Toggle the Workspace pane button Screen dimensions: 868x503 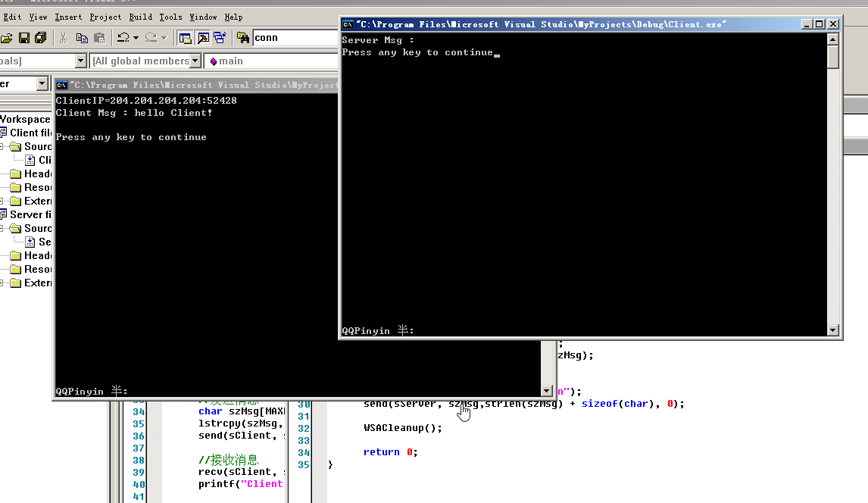(185, 38)
